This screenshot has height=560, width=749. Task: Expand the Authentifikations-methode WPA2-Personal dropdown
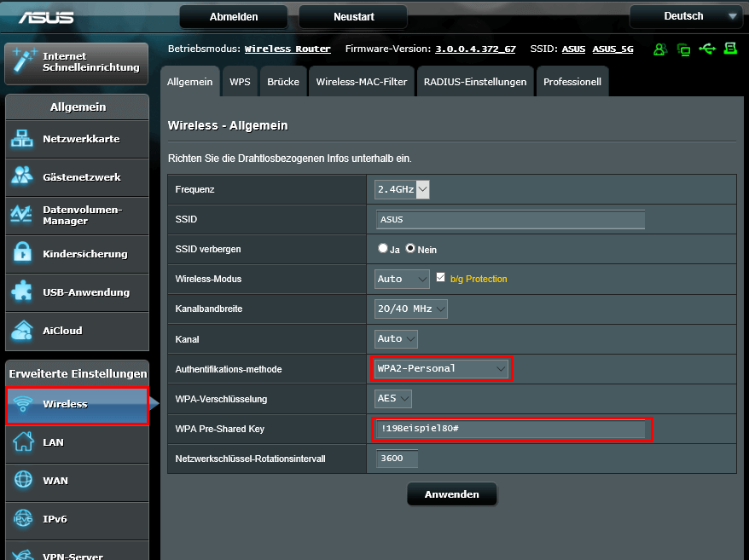coord(441,368)
